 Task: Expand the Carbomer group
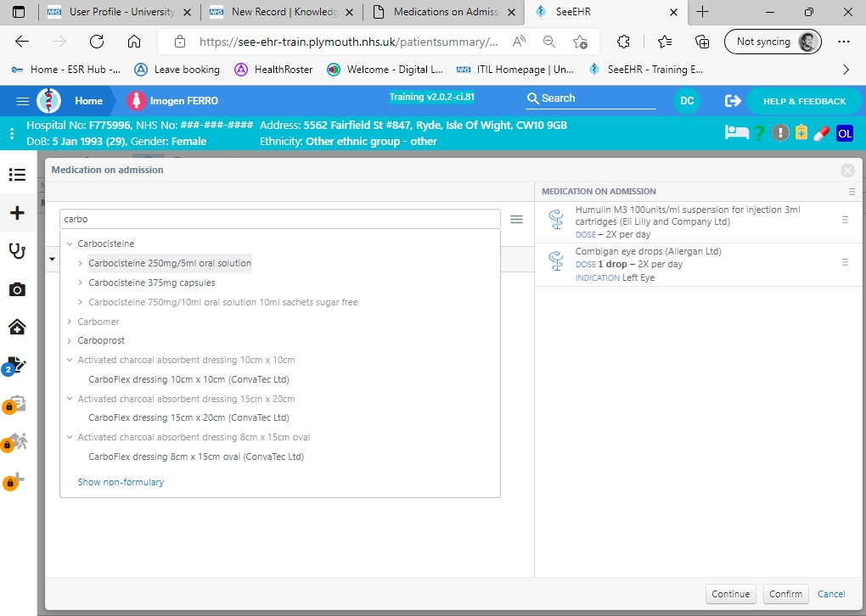tap(70, 322)
